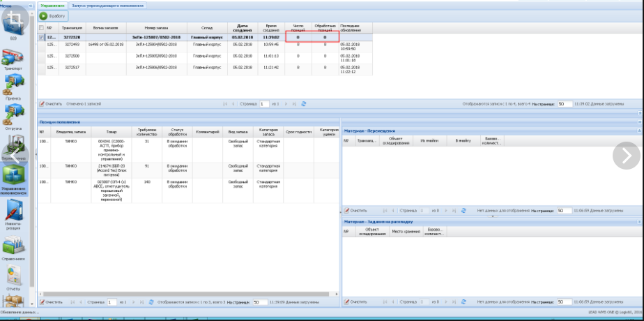The height and width of the screenshot is (321, 644).
Task: Collapse Материал - Задания на раскладку panel
Action: (x=639, y=222)
